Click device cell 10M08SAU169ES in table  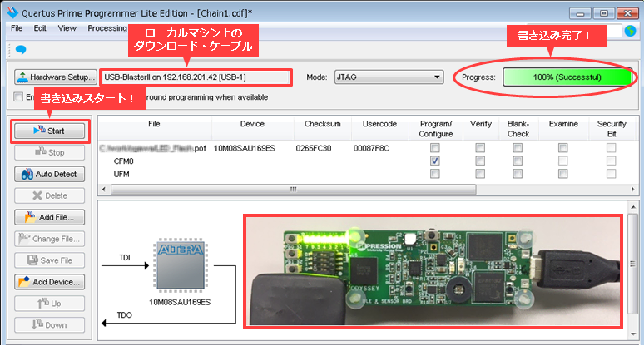[245, 148]
